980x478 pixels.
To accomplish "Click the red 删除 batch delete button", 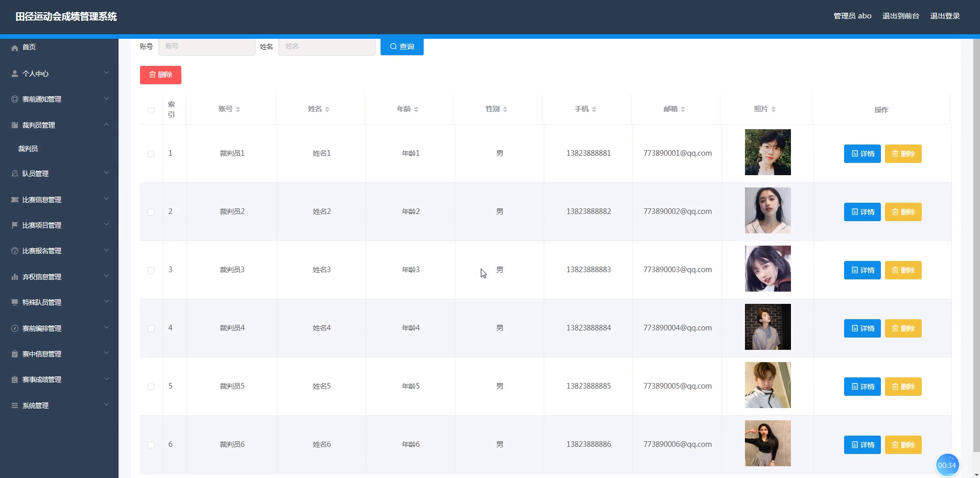I will 160,75.
